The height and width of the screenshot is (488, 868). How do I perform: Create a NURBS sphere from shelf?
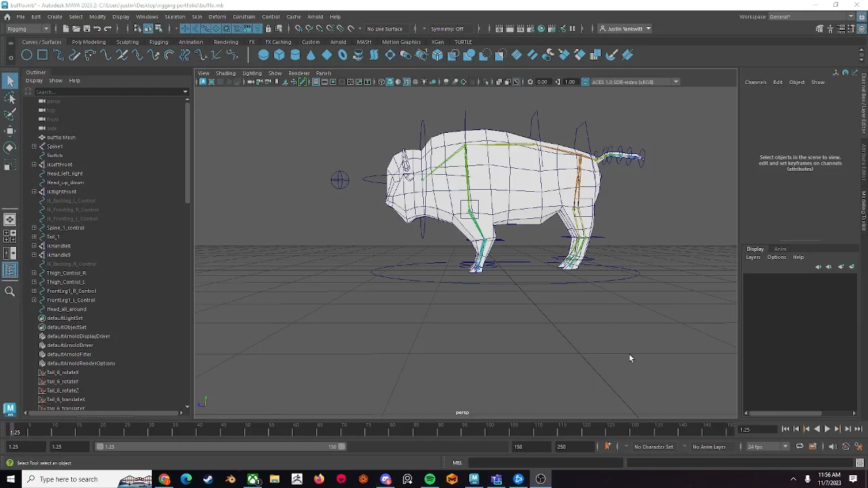(x=263, y=55)
